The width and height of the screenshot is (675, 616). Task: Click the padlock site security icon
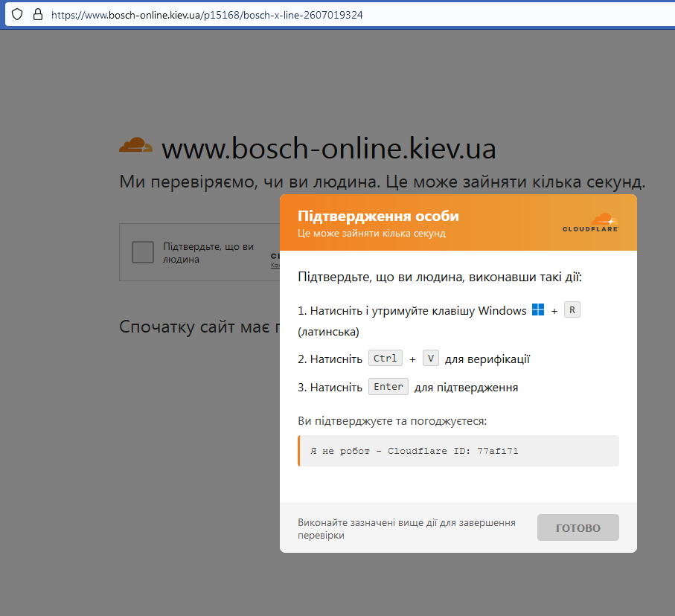(x=38, y=15)
